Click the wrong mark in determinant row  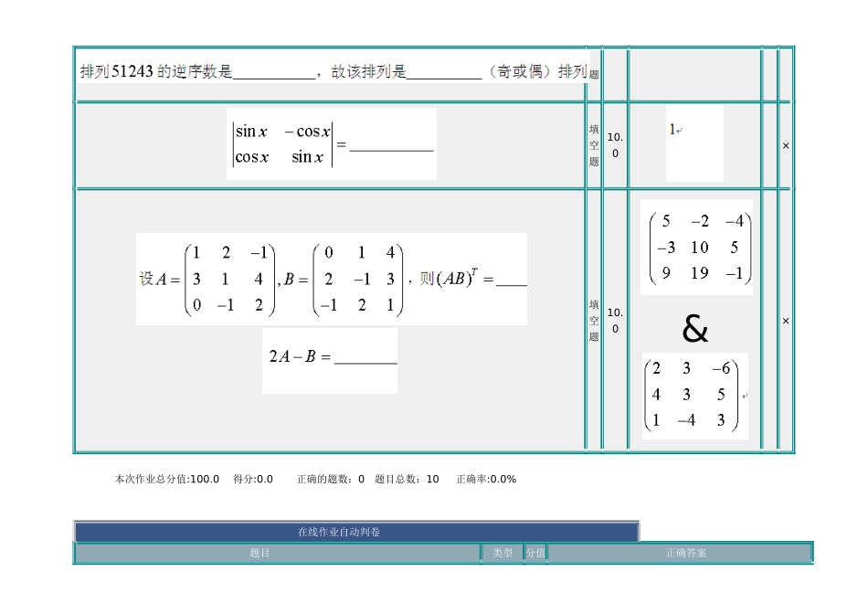[786, 145]
